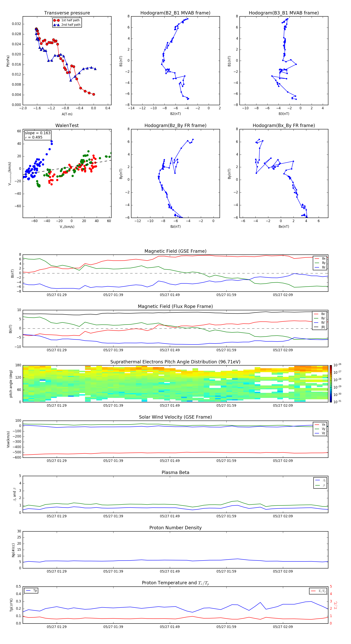The image size is (351, 644).
Task: Click the 'Solar Wind Velocity (GSE Frame)' title
Action: pyautogui.click(x=175, y=417)
